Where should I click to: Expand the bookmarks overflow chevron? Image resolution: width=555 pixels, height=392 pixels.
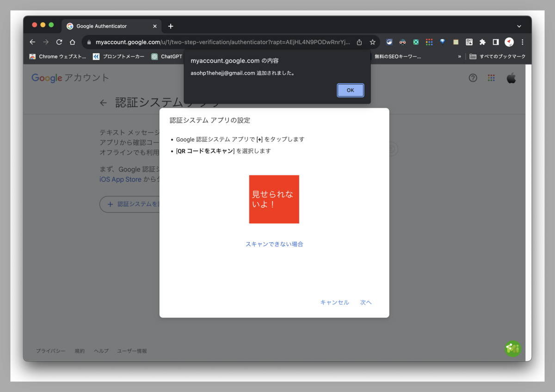[x=459, y=56]
